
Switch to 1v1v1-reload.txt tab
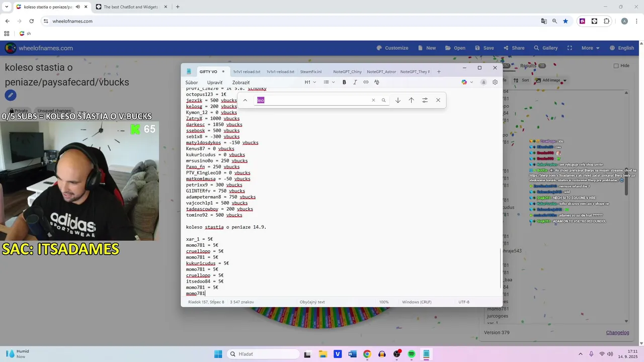pos(280,71)
